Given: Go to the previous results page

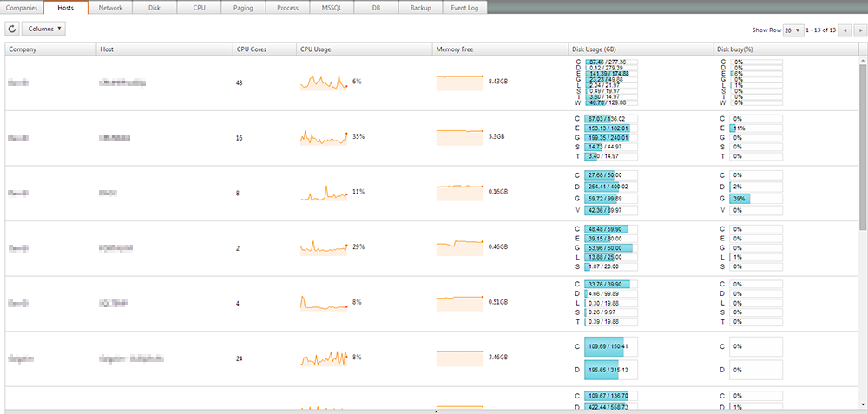Looking at the screenshot, I should 845,30.
